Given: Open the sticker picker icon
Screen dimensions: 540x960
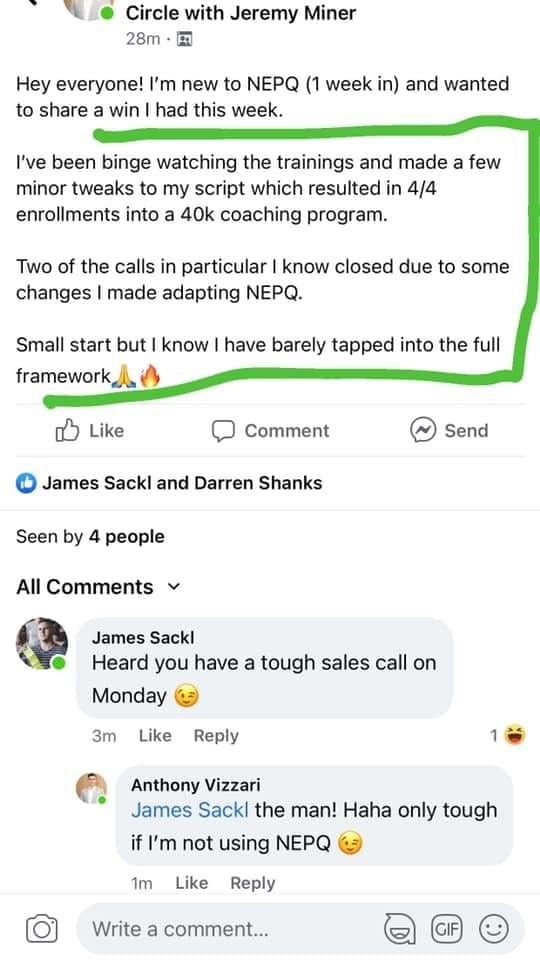Looking at the screenshot, I should click(399, 929).
